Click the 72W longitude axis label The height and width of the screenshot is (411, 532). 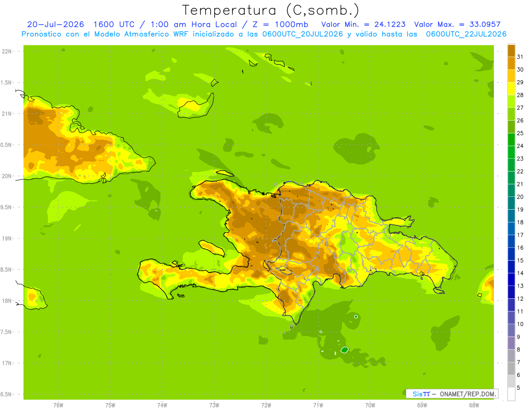[266, 405]
